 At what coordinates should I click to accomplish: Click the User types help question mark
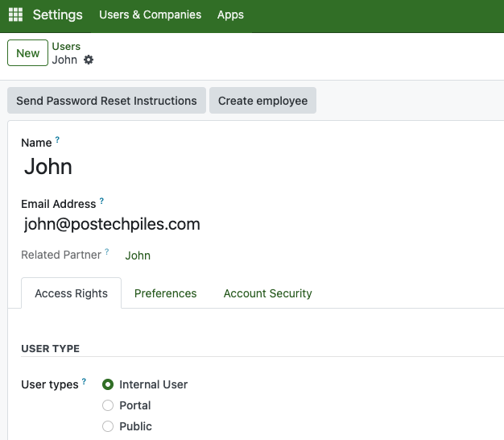click(x=84, y=382)
